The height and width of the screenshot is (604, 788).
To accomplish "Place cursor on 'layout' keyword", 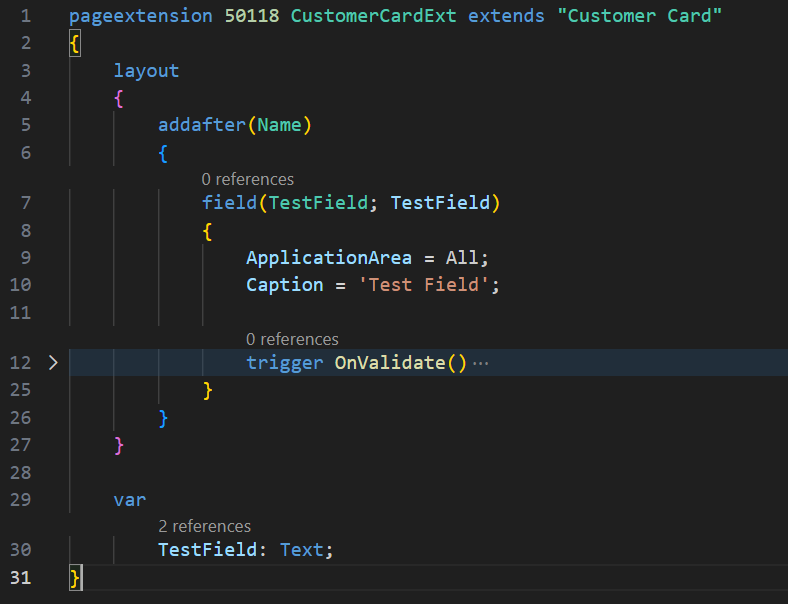I will [x=146, y=71].
